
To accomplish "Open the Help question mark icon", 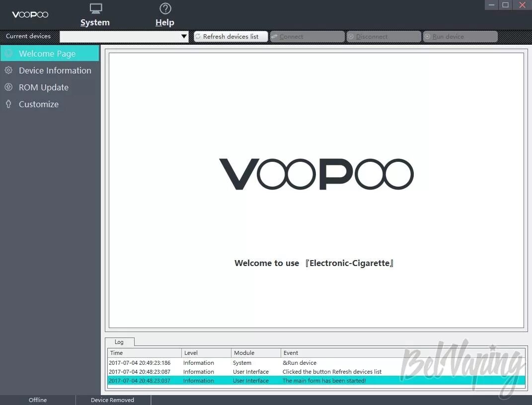I will click(x=165, y=8).
